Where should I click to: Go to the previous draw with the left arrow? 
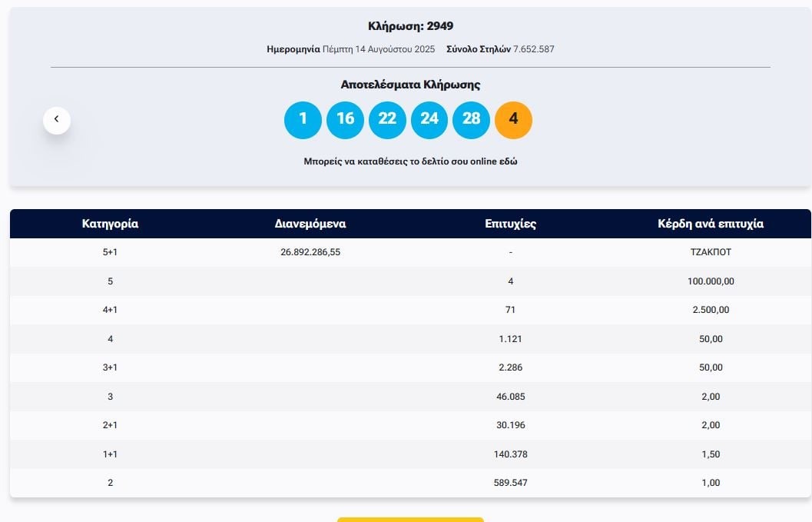(57, 120)
